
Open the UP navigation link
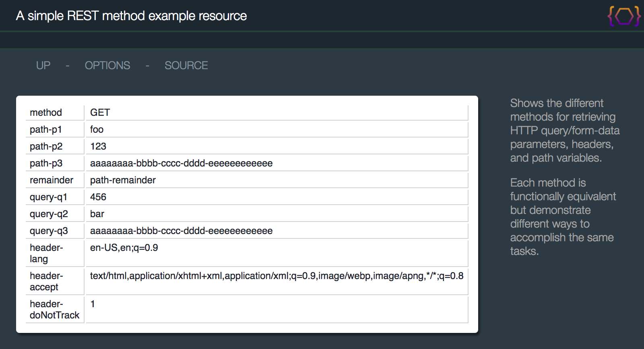coord(43,66)
